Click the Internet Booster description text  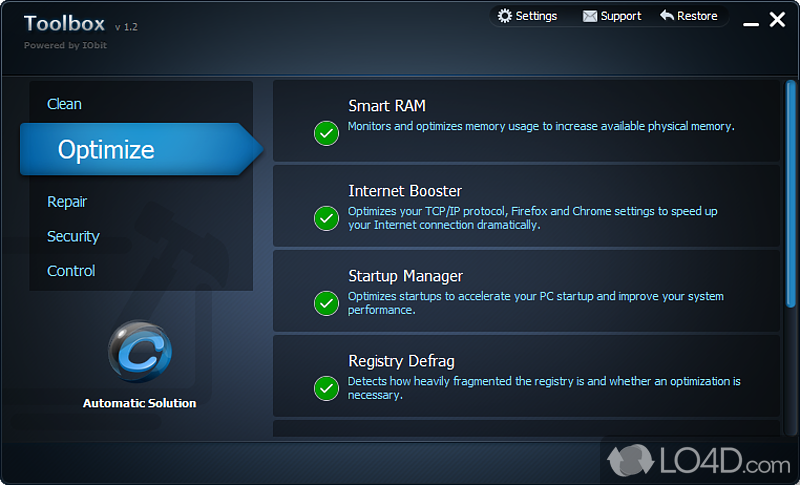click(533, 218)
